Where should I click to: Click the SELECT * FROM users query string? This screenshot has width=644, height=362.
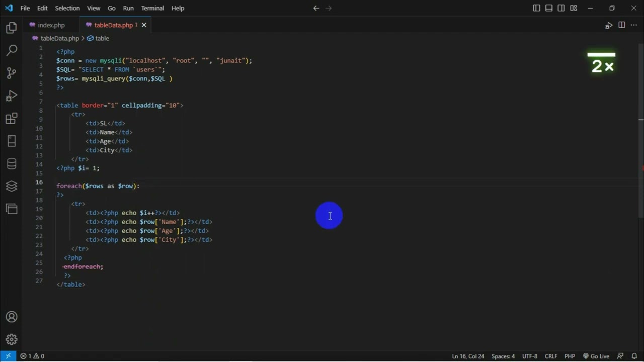point(121,69)
